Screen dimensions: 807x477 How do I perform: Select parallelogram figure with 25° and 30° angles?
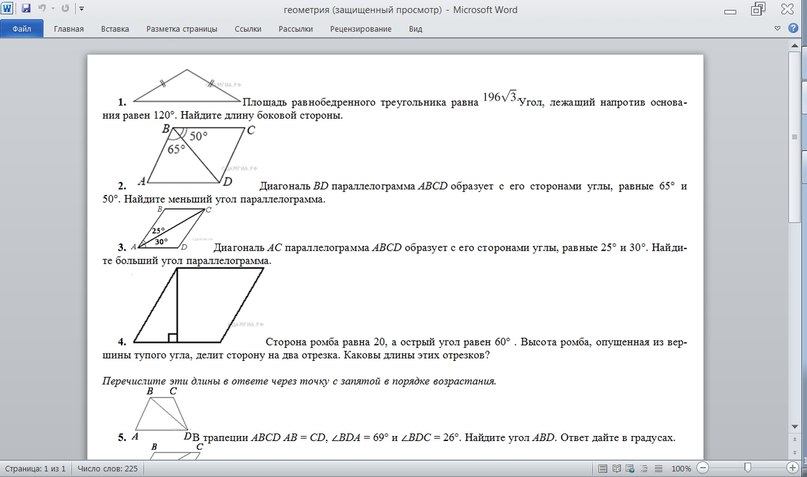(x=171, y=228)
